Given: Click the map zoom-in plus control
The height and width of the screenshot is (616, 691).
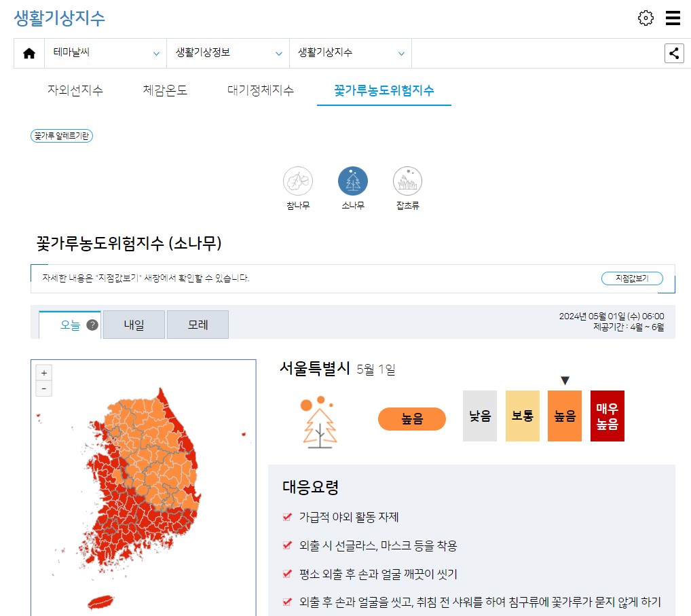Looking at the screenshot, I should 43,372.
